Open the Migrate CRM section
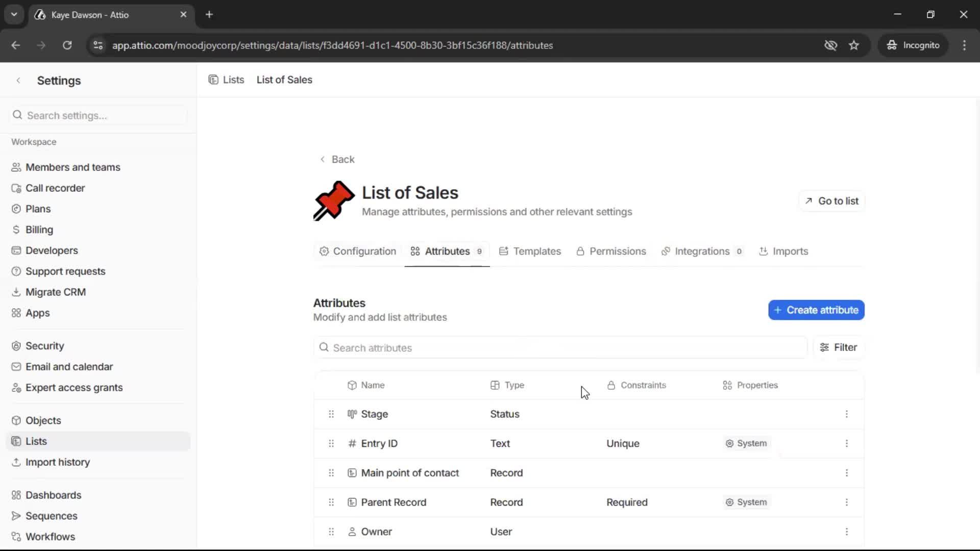980x551 pixels. 55,292
